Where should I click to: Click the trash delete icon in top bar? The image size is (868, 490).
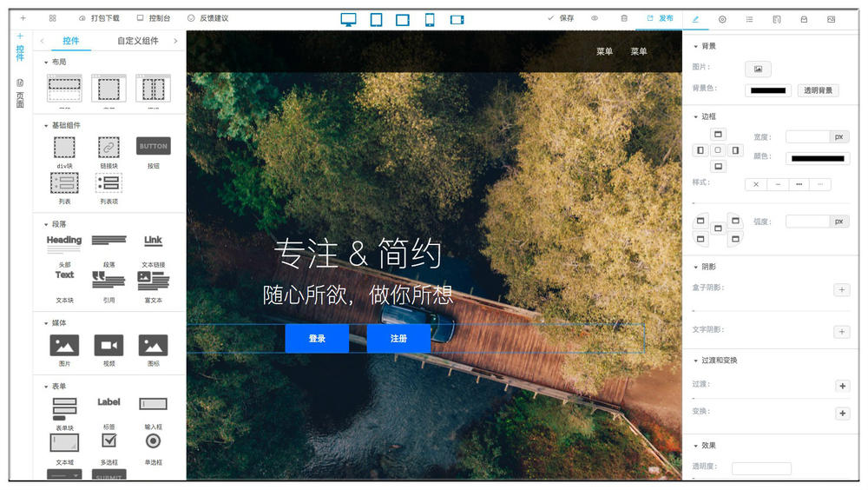tap(624, 18)
